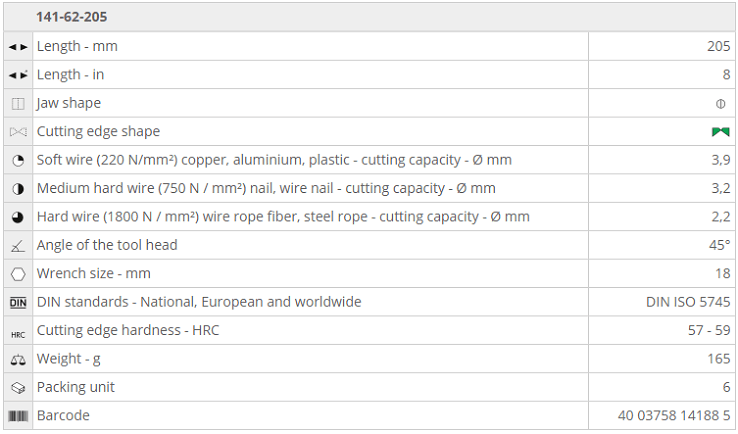The height and width of the screenshot is (434, 738).
Task: Click the hard wire mostly-filled circle icon
Action: point(18,217)
